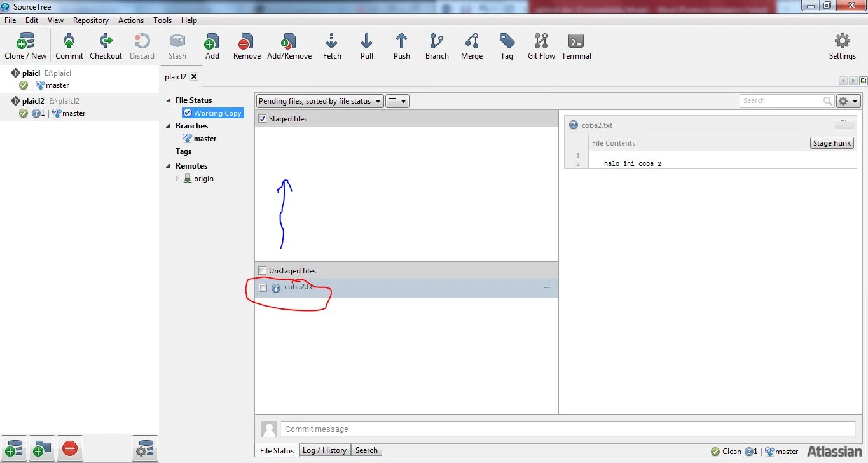Open the list view mode dropdown

[x=397, y=101]
